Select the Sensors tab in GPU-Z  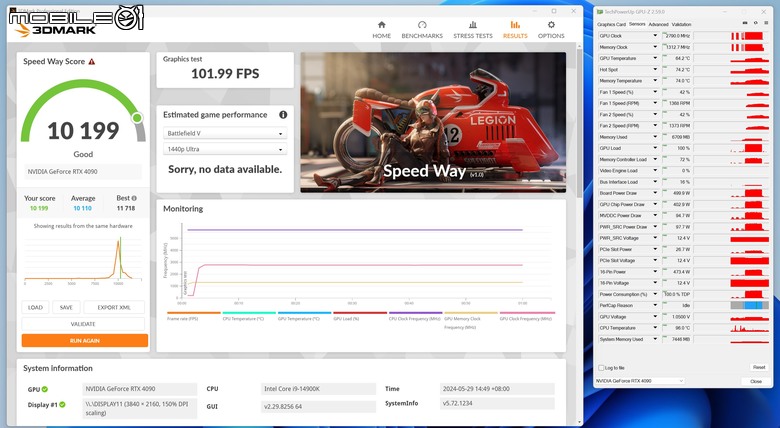pos(637,24)
